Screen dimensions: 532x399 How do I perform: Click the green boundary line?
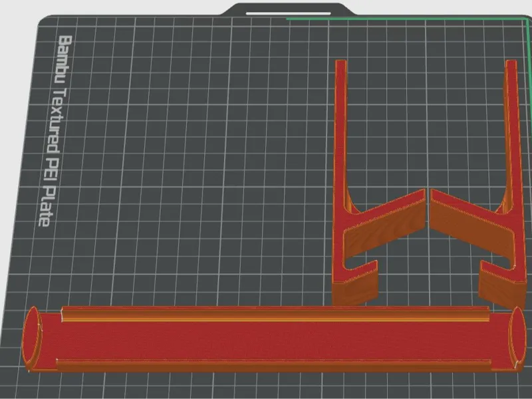pyautogui.click(x=406, y=19)
